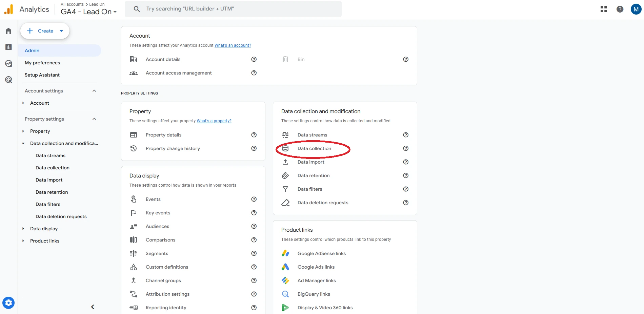Open the Help question mark in header

point(620,9)
